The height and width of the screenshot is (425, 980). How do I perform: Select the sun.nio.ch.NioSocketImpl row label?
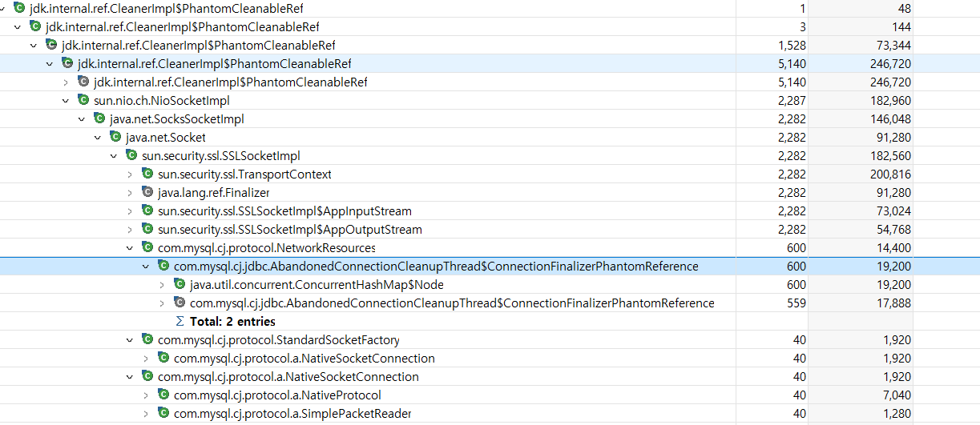(x=162, y=101)
